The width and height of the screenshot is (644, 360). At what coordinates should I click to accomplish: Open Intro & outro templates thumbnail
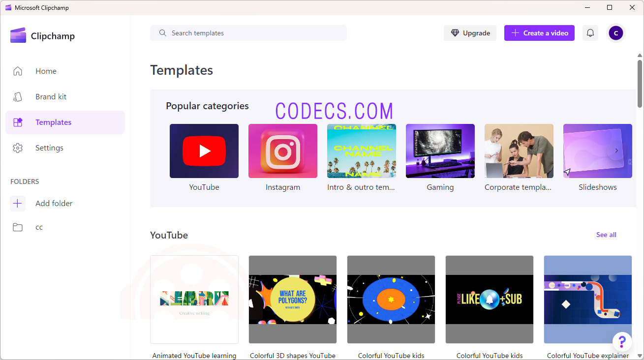362,151
